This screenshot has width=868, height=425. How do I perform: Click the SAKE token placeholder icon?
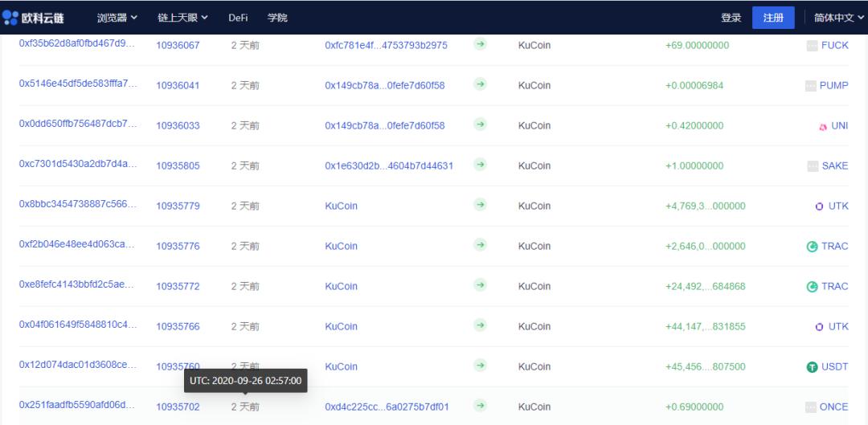point(813,166)
